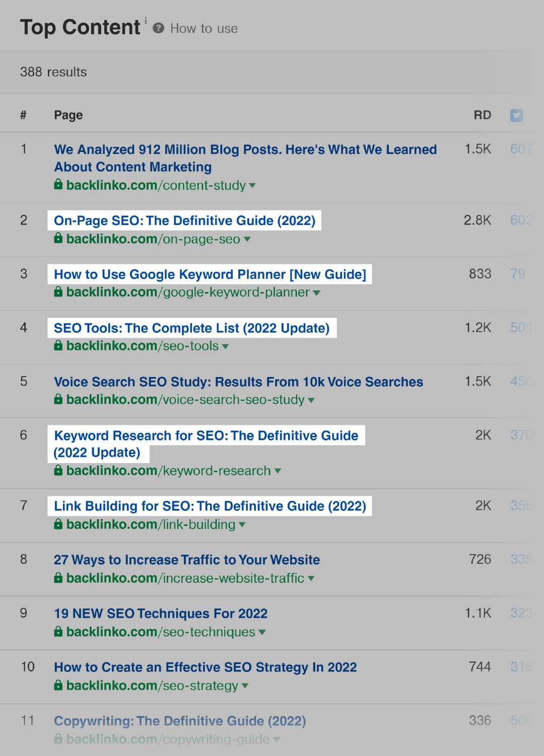Select RD value 833 in the google-keyword-planner row
Viewport: 544px width, 756px height.
point(480,274)
